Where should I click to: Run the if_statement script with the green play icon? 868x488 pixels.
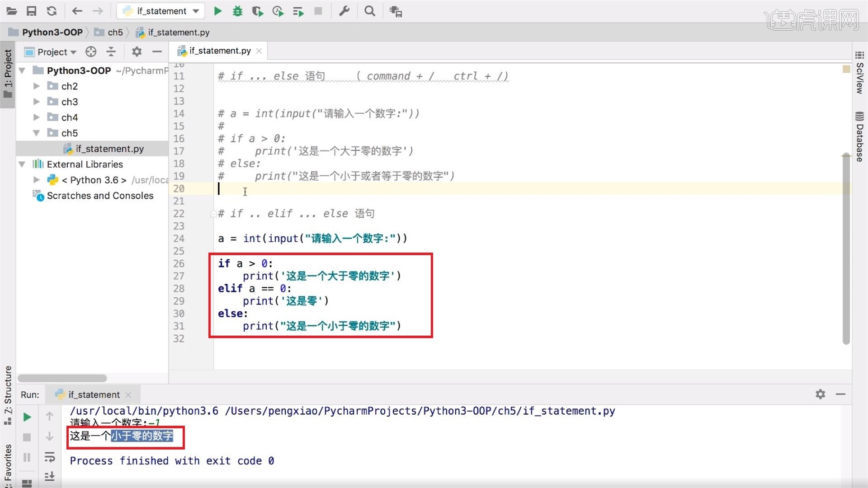[x=217, y=11]
